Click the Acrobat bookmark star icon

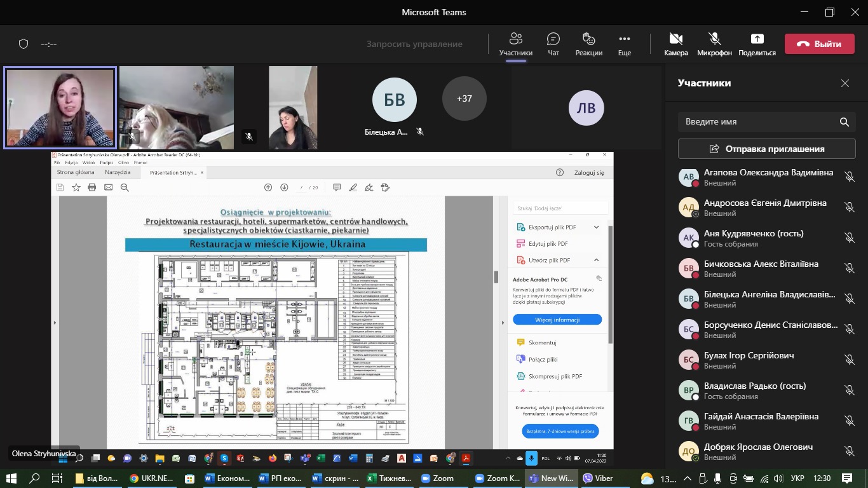76,187
